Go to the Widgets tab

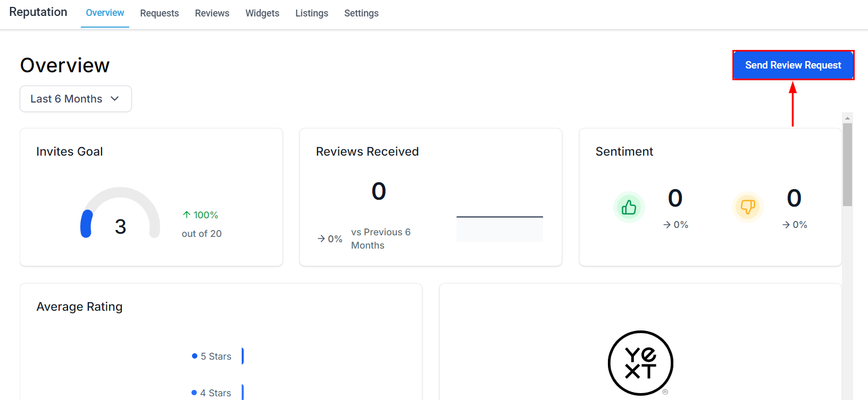tap(262, 13)
